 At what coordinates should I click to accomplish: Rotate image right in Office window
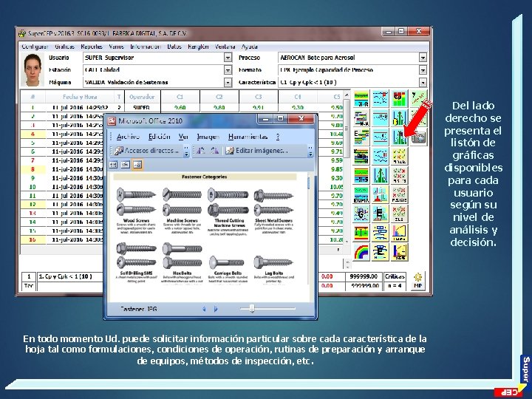coord(214,151)
